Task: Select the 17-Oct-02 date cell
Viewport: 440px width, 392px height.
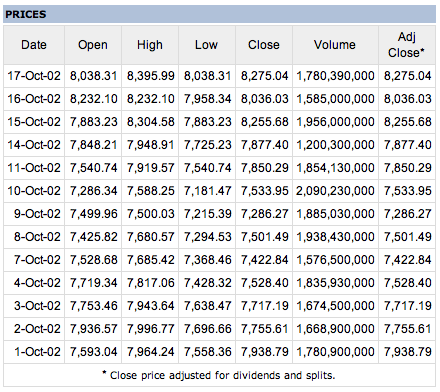Action: (34, 76)
